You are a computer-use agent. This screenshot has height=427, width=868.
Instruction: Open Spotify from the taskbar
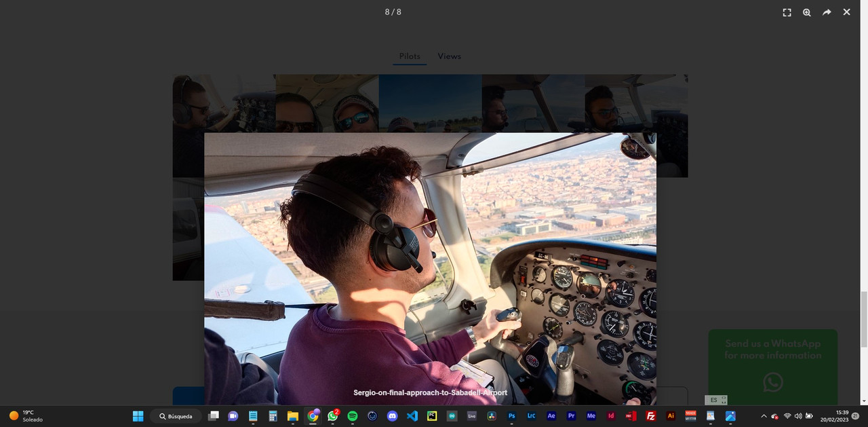coord(353,416)
